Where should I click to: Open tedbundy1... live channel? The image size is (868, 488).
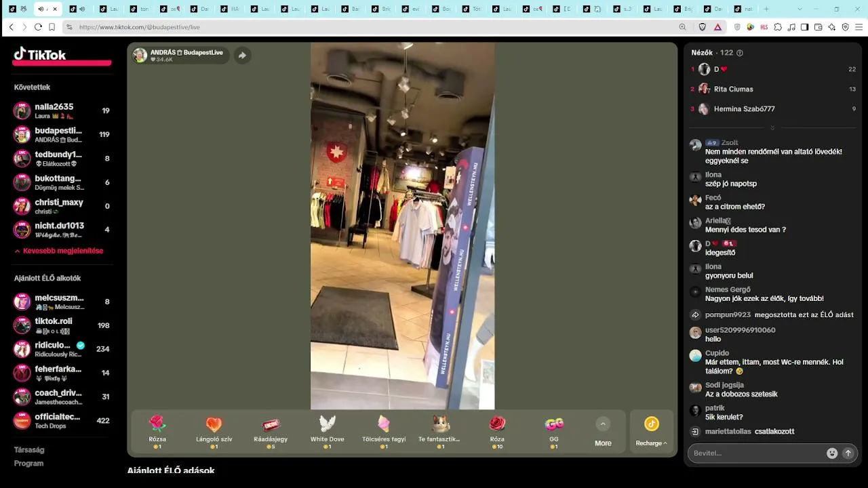[62, 159]
